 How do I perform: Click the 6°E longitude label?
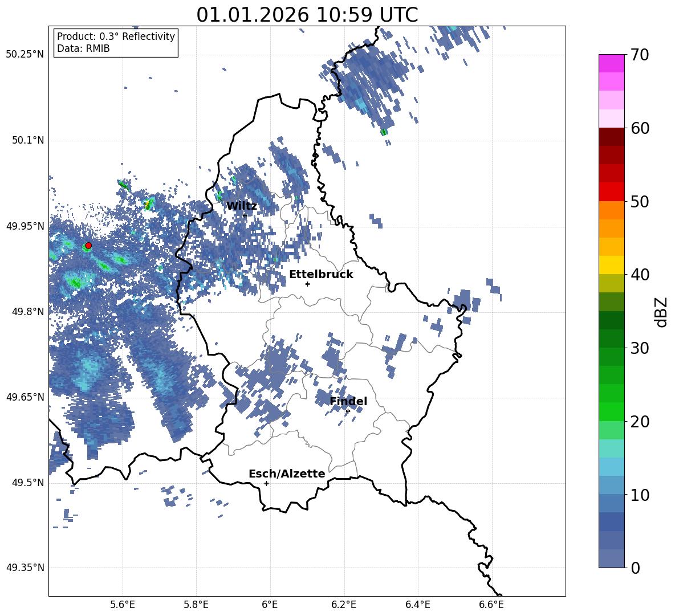270,605
